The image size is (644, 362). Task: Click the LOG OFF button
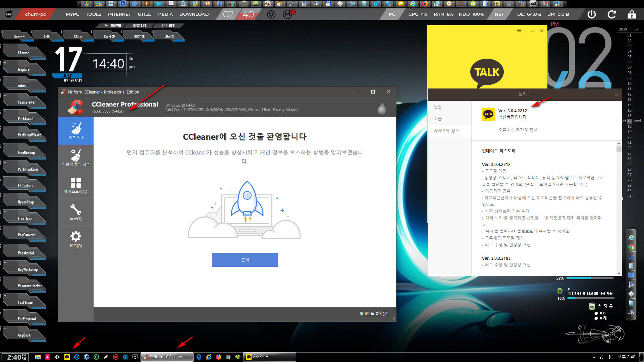168,26
